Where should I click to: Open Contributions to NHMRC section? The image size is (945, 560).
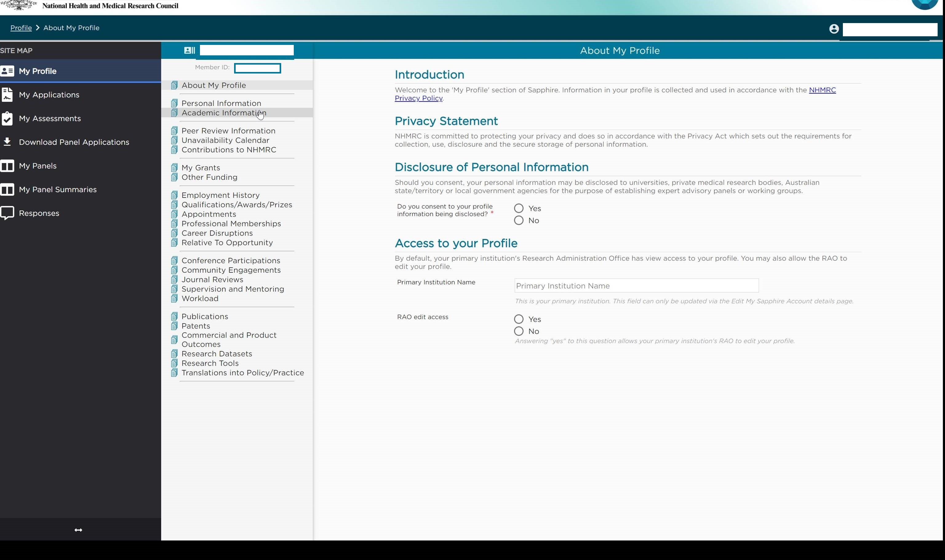point(229,150)
